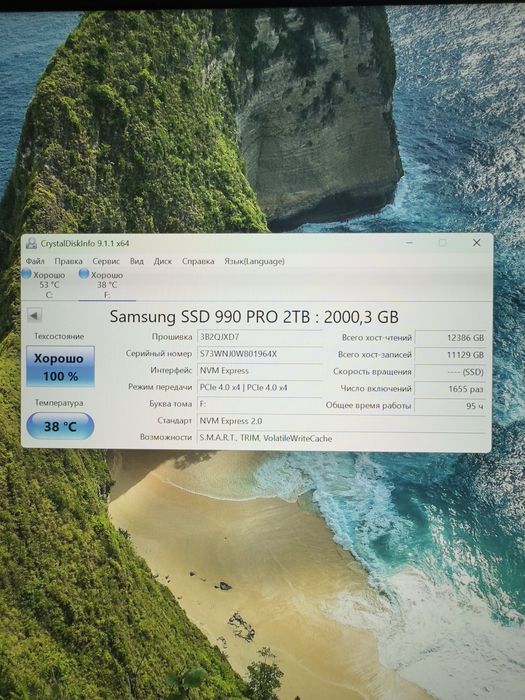Click the Хорошо 100 % health status button
This screenshot has width=525, height=700.
[x=60, y=366]
